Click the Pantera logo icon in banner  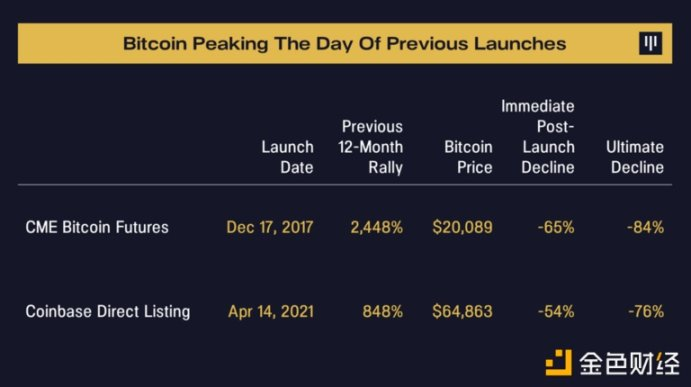point(650,43)
